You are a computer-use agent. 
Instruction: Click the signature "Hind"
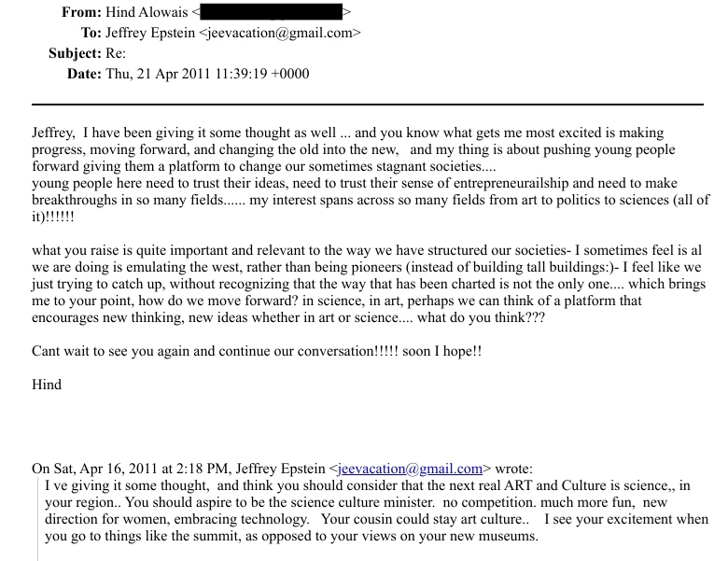click(47, 385)
